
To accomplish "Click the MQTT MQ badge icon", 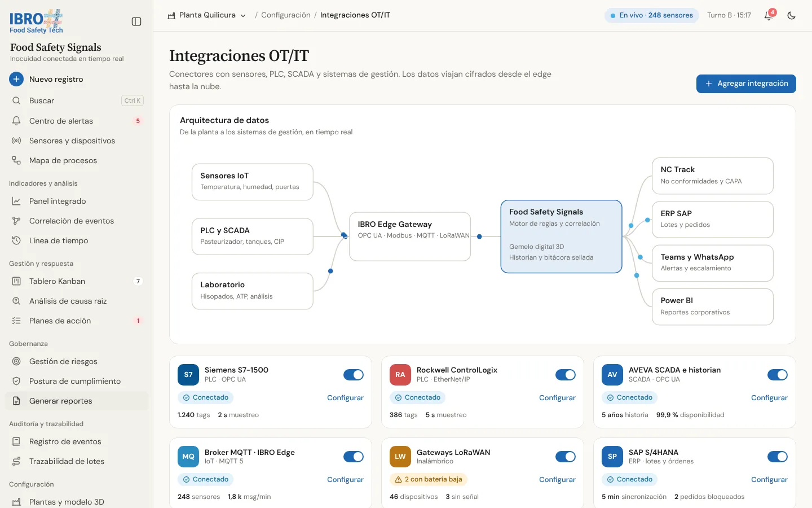I will 188,457.
